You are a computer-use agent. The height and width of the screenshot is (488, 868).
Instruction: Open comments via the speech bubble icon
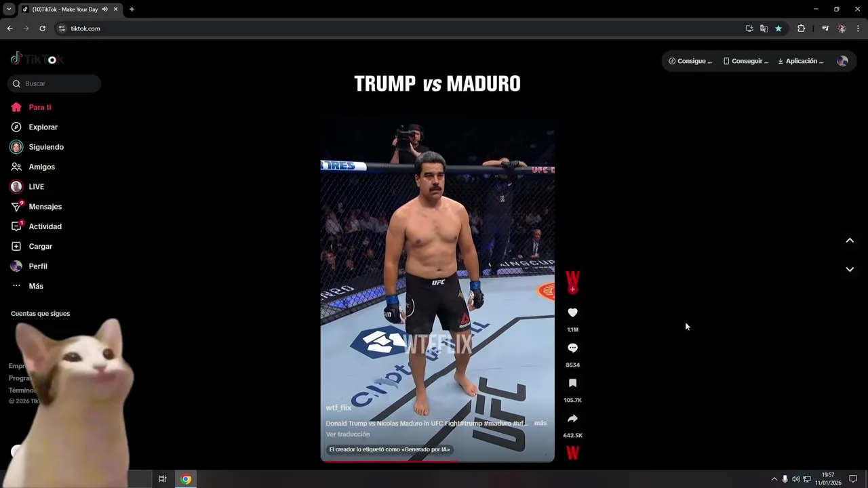(x=572, y=348)
